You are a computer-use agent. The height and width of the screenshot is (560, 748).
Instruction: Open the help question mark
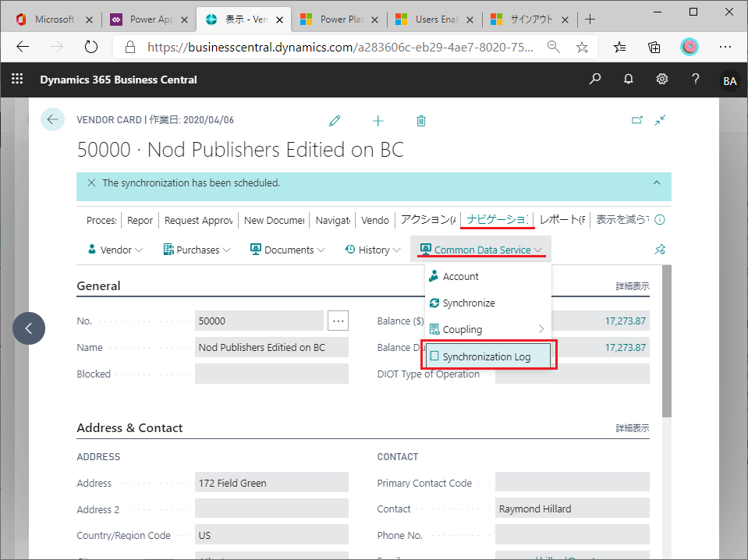(696, 79)
